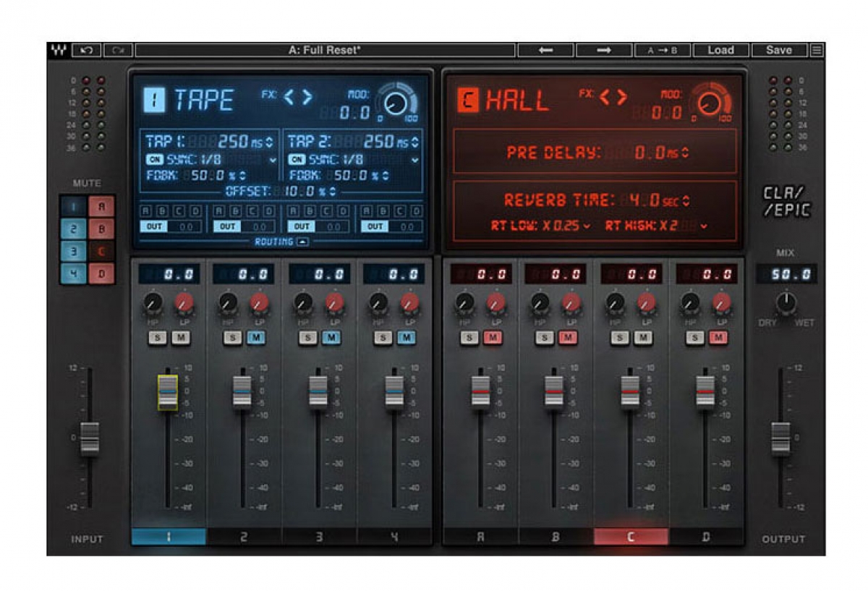Open RT HIGH X 2 dropdown
The image size is (868, 591).
[704, 226]
